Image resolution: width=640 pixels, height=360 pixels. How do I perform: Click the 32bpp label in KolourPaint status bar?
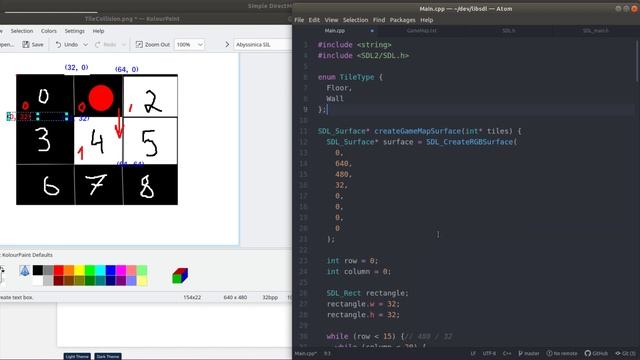pos(270,298)
